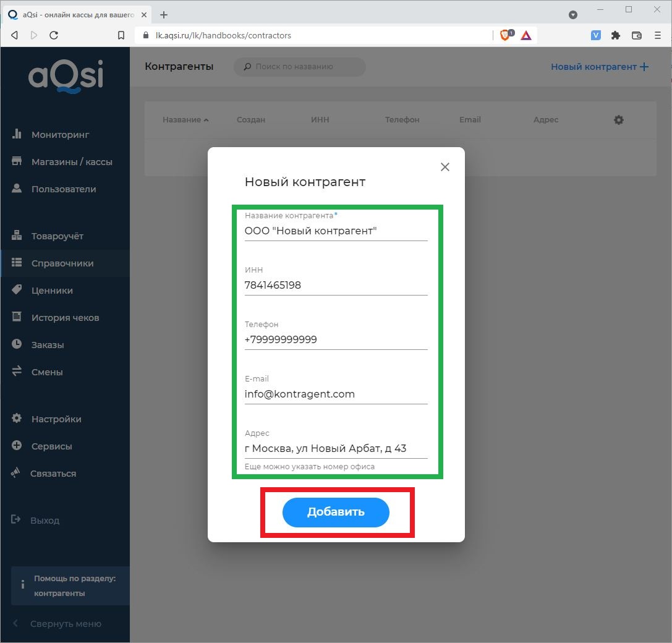This screenshot has height=643, width=672.
Task: Click the Настройки gear icon in sidebar
Action: tap(17, 419)
